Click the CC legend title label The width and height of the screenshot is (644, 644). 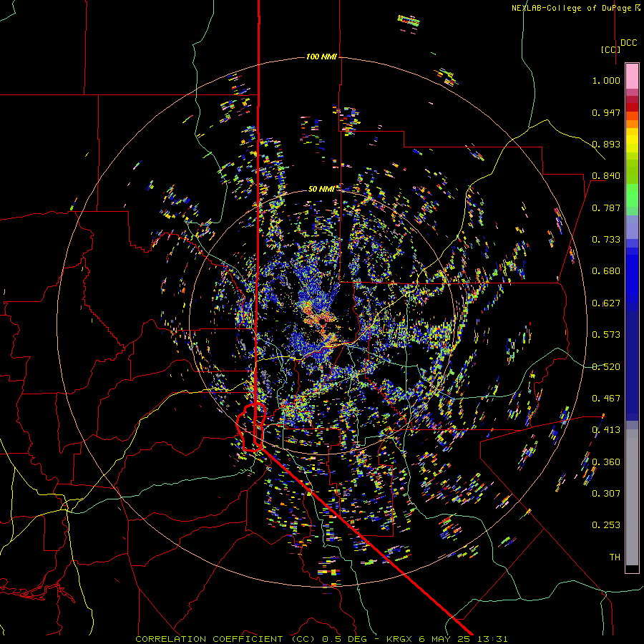610,49
